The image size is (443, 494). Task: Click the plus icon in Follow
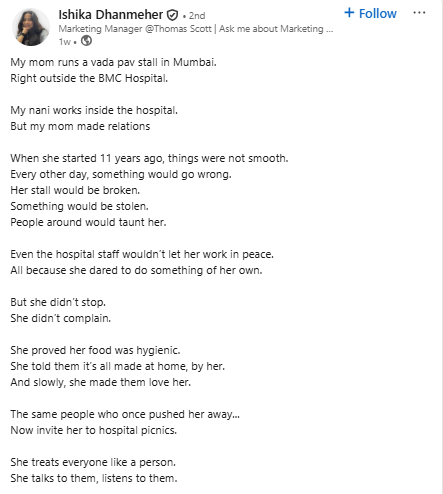pyautogui.click(x=349, y=13)
